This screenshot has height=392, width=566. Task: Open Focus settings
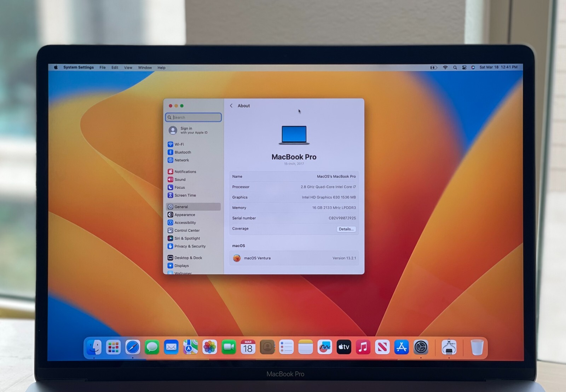pyautogui.click(x=194, y=187)
